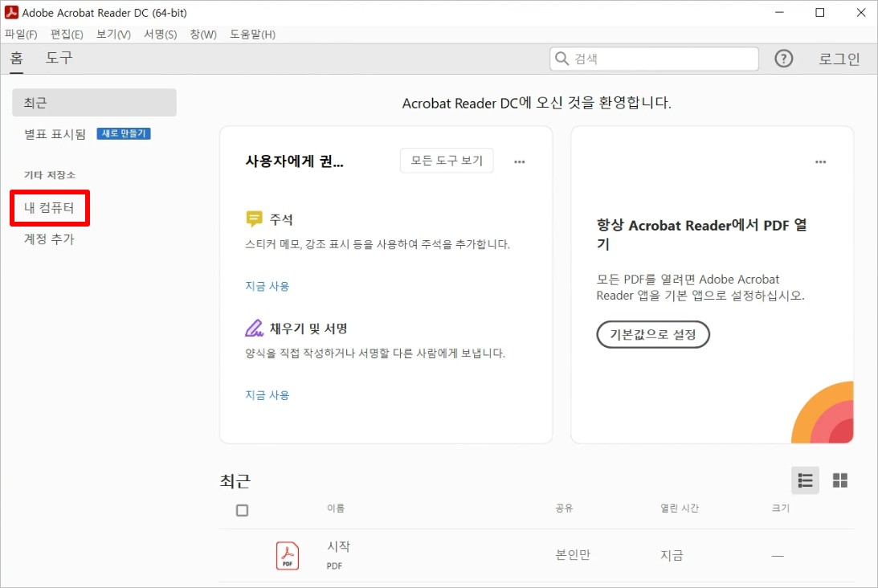Open the recommended tools card ellipsis menu
Viewport: 878px width, 588px height.
point(520,161)
